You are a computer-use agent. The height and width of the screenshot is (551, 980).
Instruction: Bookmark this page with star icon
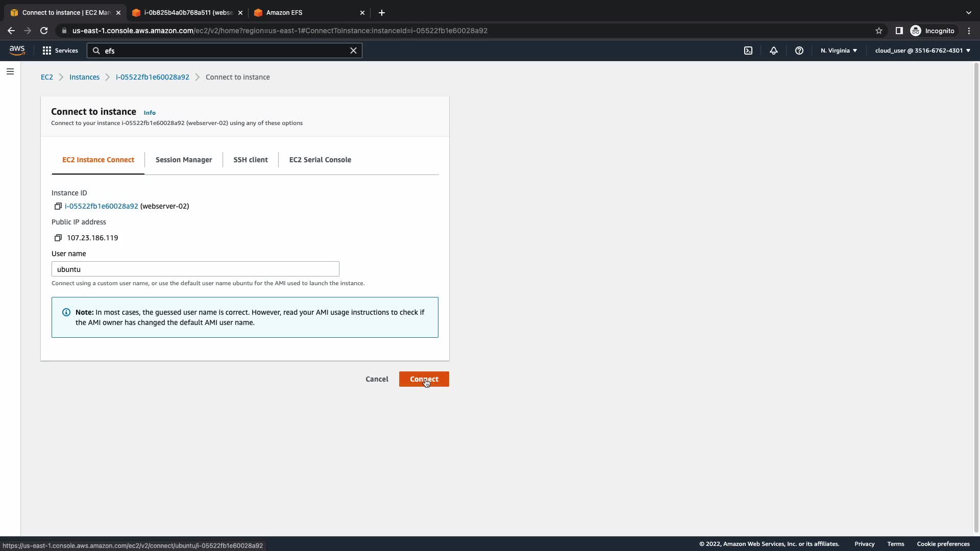click(x=879, y=31)
